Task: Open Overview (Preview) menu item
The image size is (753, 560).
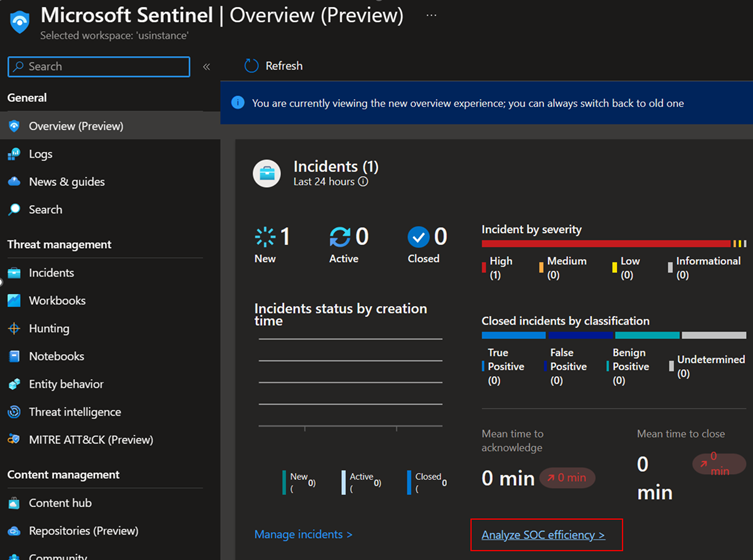Action: pyautogui.click(x=76, y=126)
